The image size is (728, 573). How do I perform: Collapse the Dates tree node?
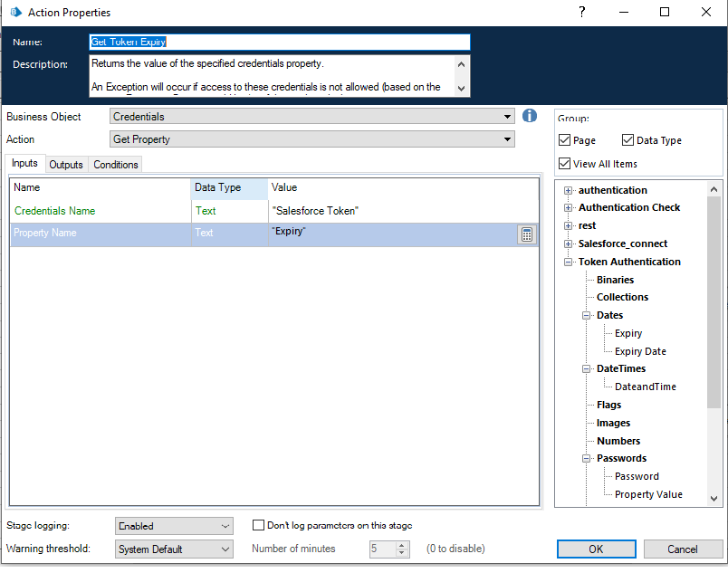tap(586, 315)
